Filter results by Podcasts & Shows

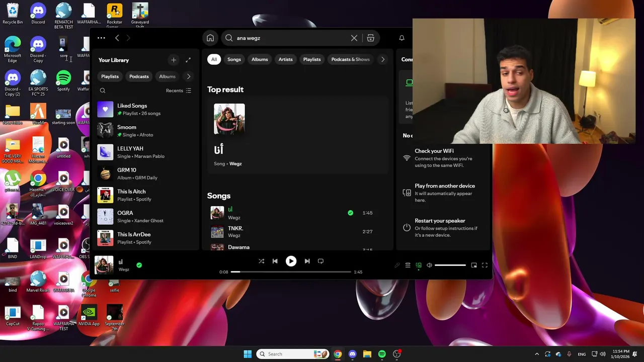350,59
